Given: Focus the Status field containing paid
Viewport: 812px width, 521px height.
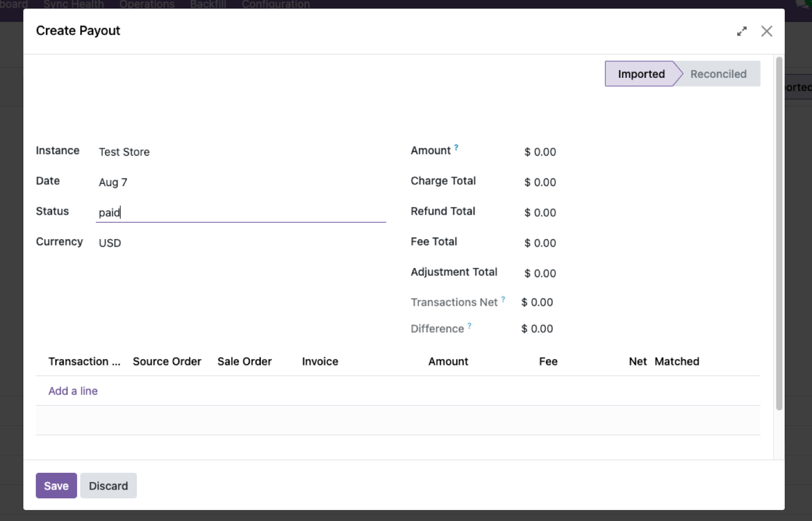Looking at the screenshot, I should pyautogui.click(x=241, y=212).
